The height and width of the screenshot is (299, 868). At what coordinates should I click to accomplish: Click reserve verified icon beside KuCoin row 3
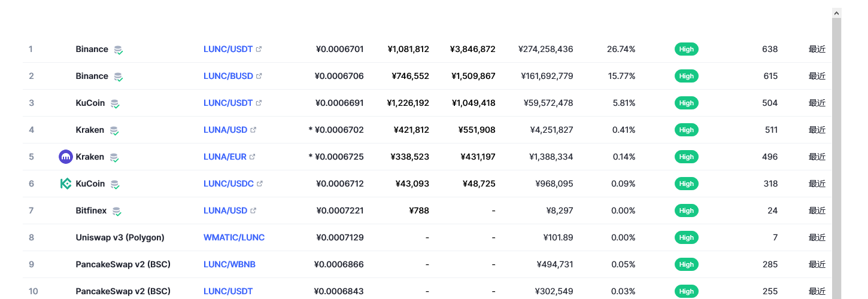pyautogui.click(x=115, y=103)
